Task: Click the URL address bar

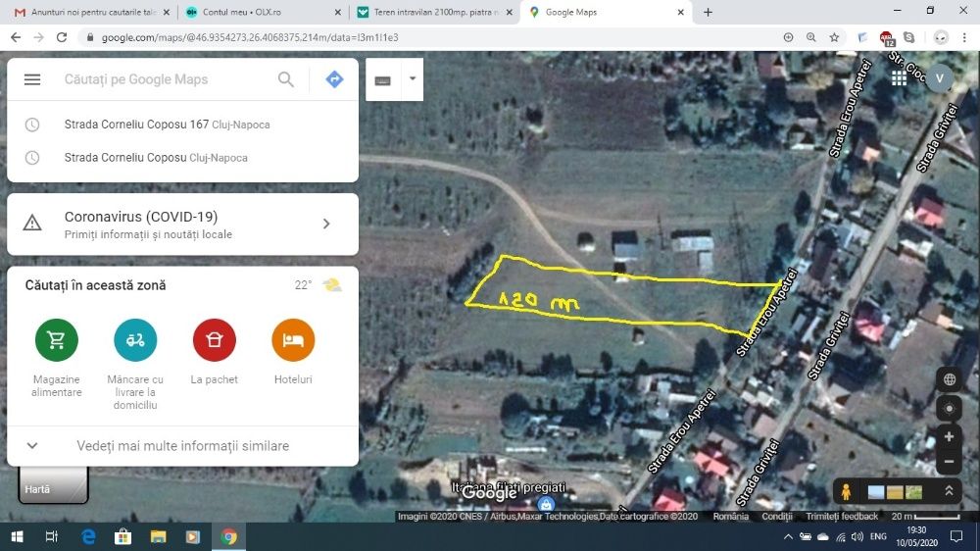Action: (431, 37)
